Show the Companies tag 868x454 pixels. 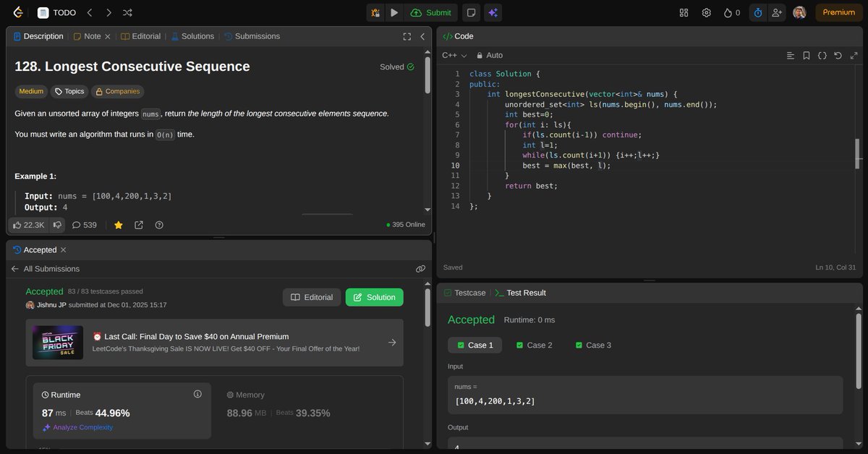pyautogui.click(x=117, y=91)
